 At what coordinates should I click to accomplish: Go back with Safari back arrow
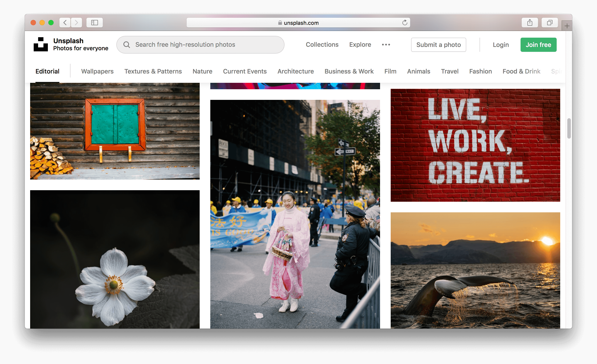click(x=65, y=23)
